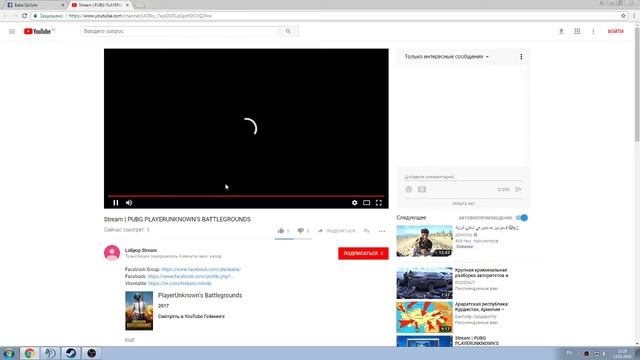Viewport: 640px width, 360px height.
Task: Open the Lolipop Stream channel name
Action: point(141,250)
